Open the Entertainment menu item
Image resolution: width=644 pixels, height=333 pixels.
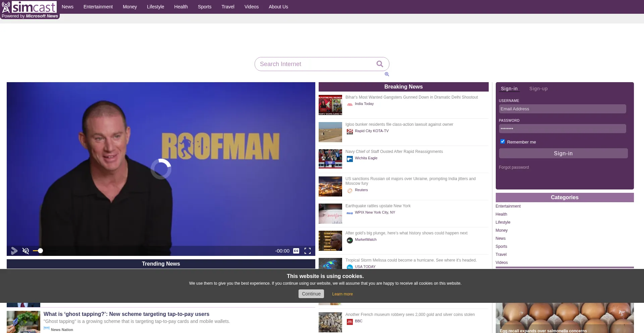(98, 7)
